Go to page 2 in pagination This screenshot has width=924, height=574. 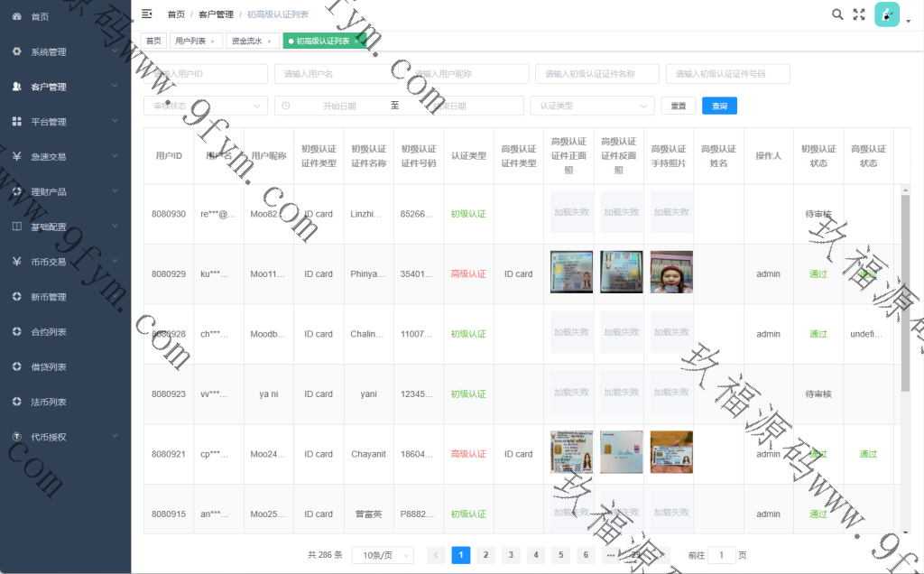point(485,555)
